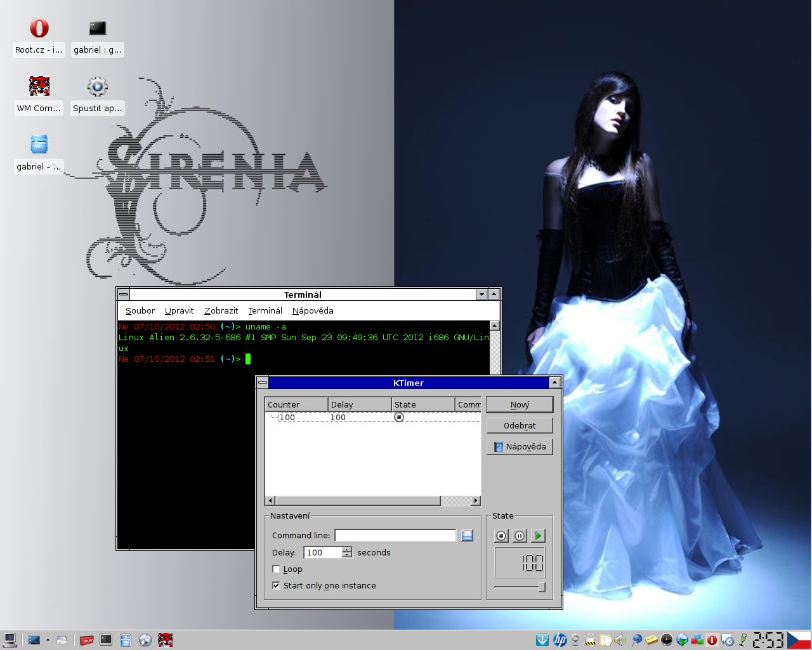Open the Terminál window menu button
This screenshot has height=650, width=812.
point(124,294)
